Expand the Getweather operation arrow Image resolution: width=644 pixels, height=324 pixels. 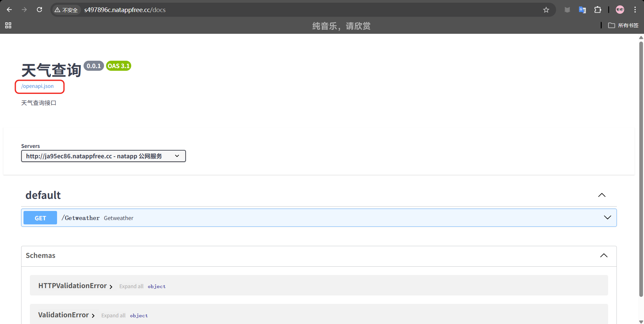point(607,217)
